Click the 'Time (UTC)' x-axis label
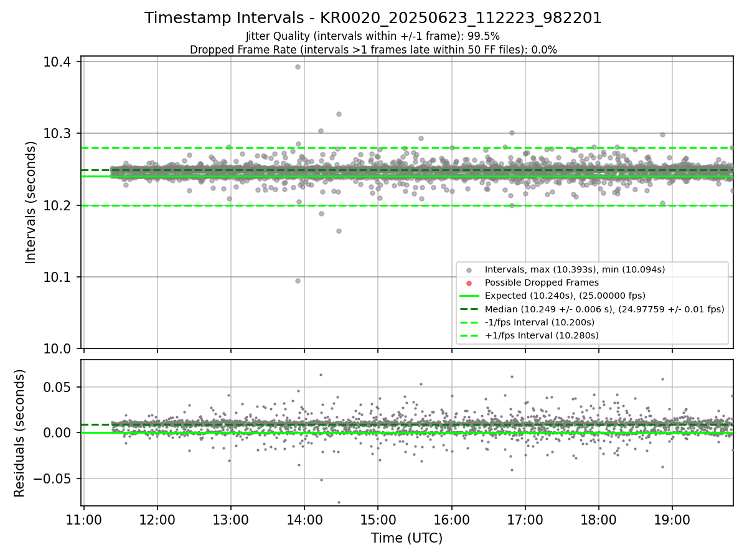747x560 pixels. coord(407,538)
